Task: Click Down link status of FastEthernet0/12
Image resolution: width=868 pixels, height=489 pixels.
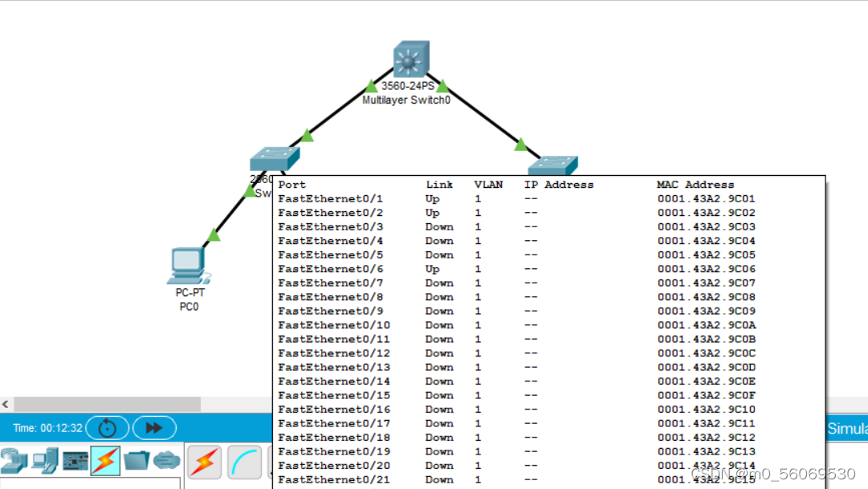Action: [439, 353]
